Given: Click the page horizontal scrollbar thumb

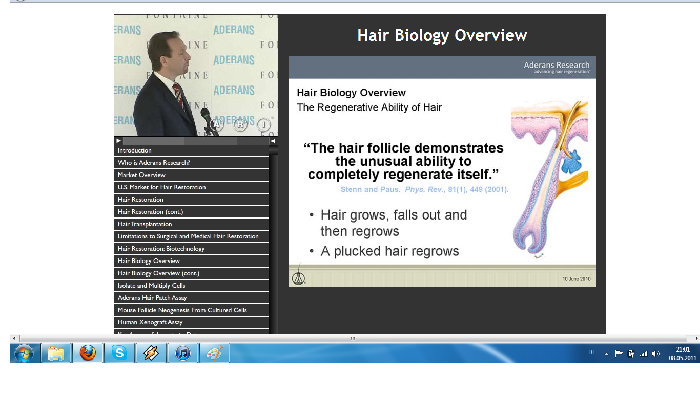Looking at the screenshot, I should point(353,339).
